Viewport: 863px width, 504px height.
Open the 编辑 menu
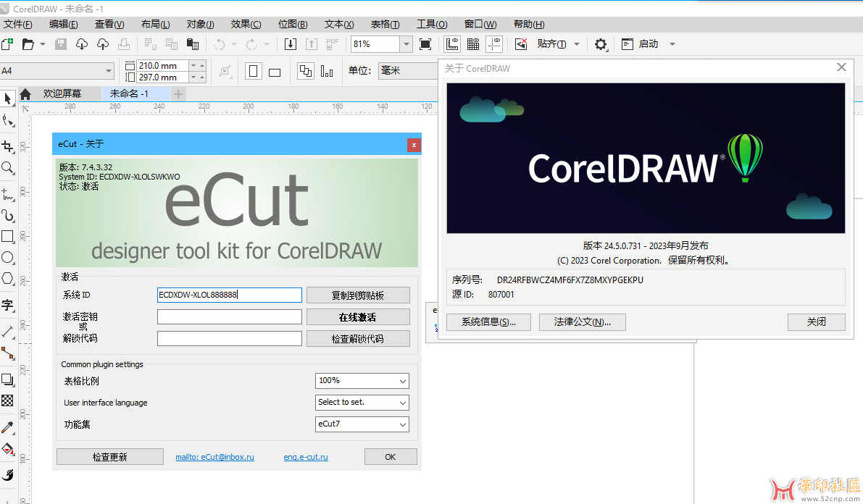[63, 24]
